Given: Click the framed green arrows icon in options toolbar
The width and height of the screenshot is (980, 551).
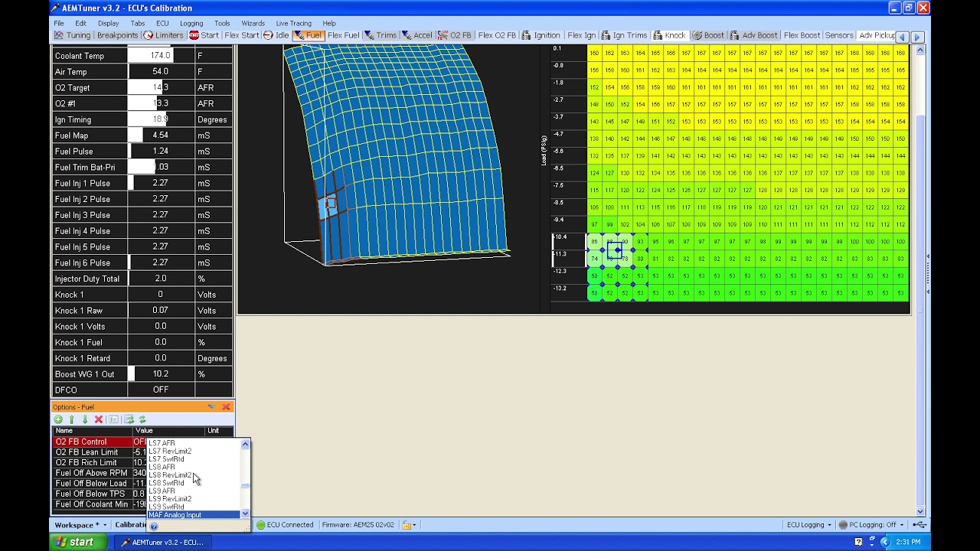Looking at the screenshot, I should pyautogui.click(x=129, y=419).
